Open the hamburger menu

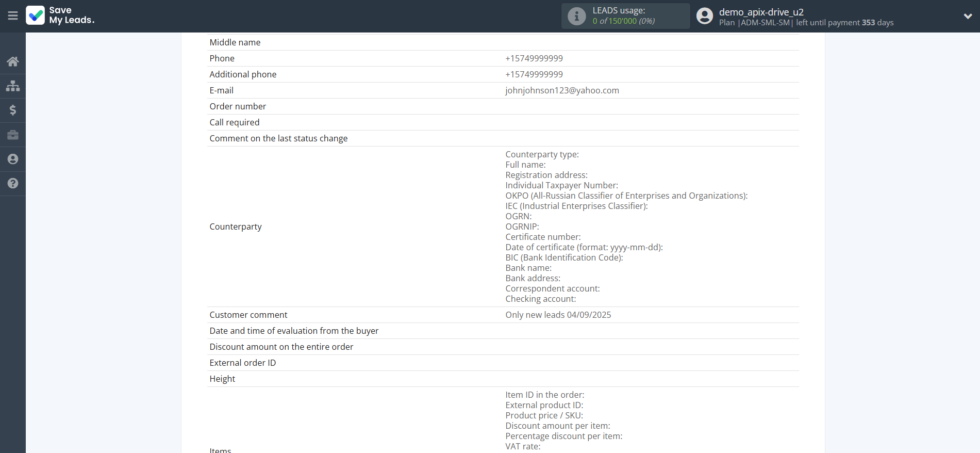tap(13, 15)
